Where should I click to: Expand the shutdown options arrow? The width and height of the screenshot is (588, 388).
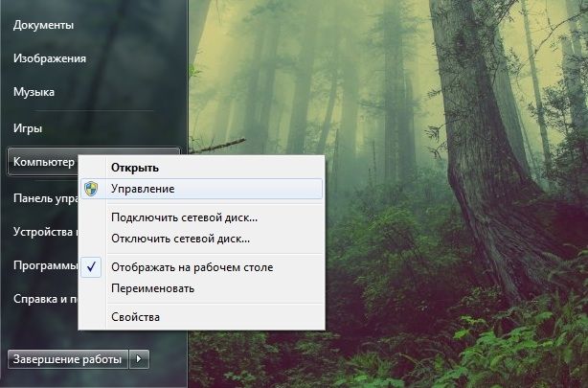pos(141,359)
